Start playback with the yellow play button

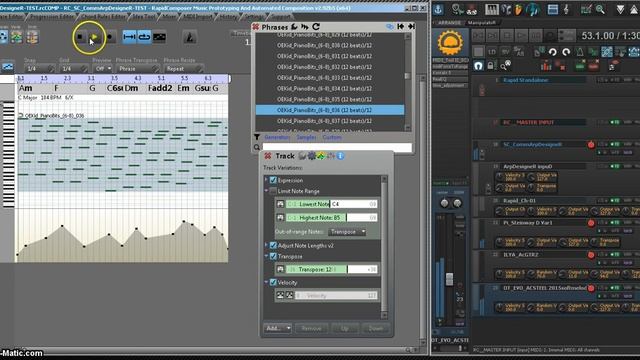click(94, 37)
